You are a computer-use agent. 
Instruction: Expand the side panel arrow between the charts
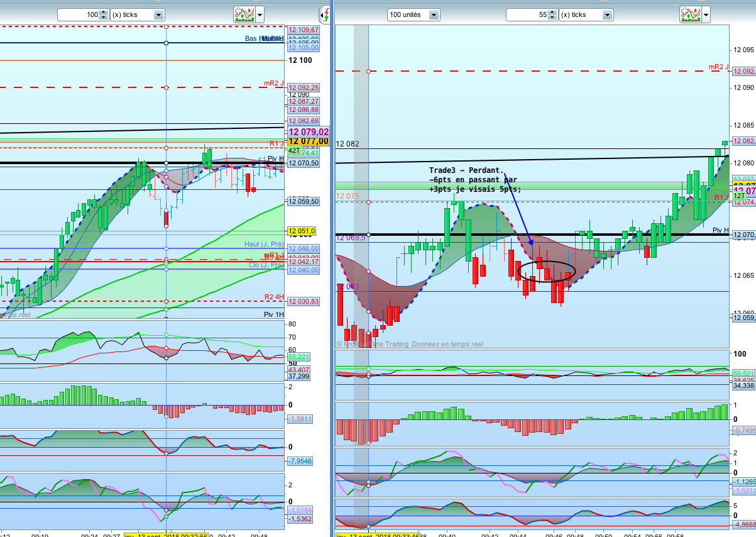324,14
